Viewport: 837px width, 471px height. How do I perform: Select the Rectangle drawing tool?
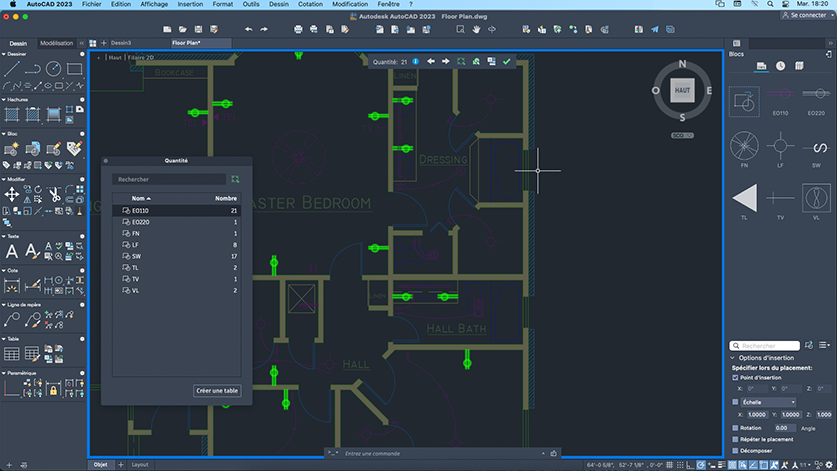pyautogui.click(x=74, y=69)
